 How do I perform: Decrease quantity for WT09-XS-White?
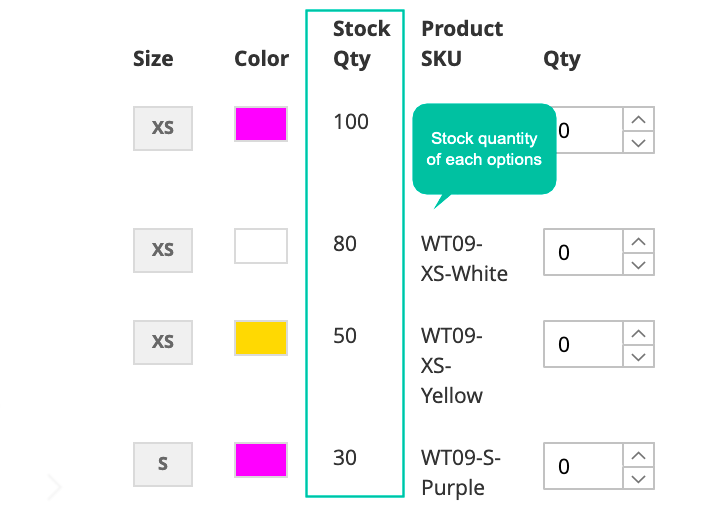[x=638, y=265]
